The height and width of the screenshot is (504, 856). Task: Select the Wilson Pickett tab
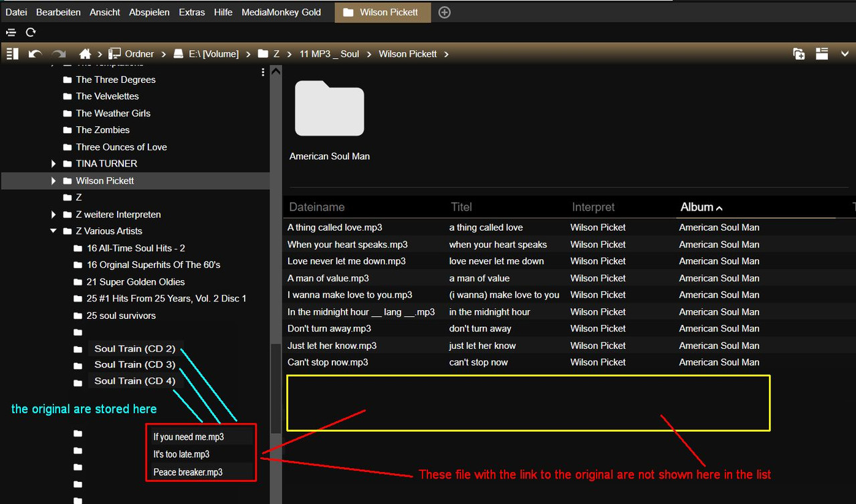coord(383,12)
